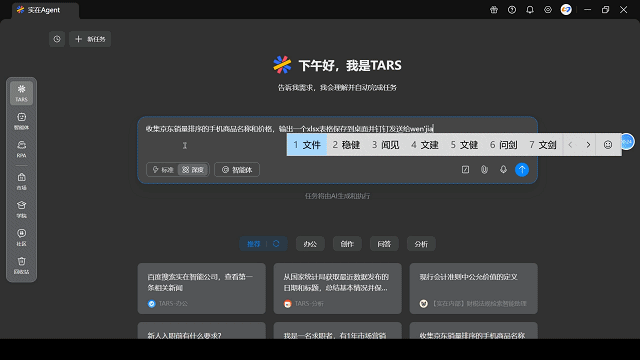Show next page of IME candidates
This screenshot has height=360, width=640.
click(588, 145)
